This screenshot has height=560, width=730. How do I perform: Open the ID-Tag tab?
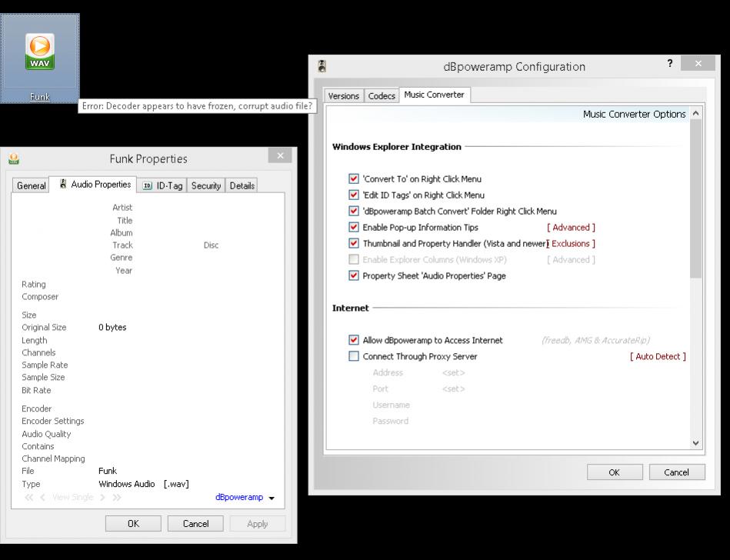click(163, 185)
